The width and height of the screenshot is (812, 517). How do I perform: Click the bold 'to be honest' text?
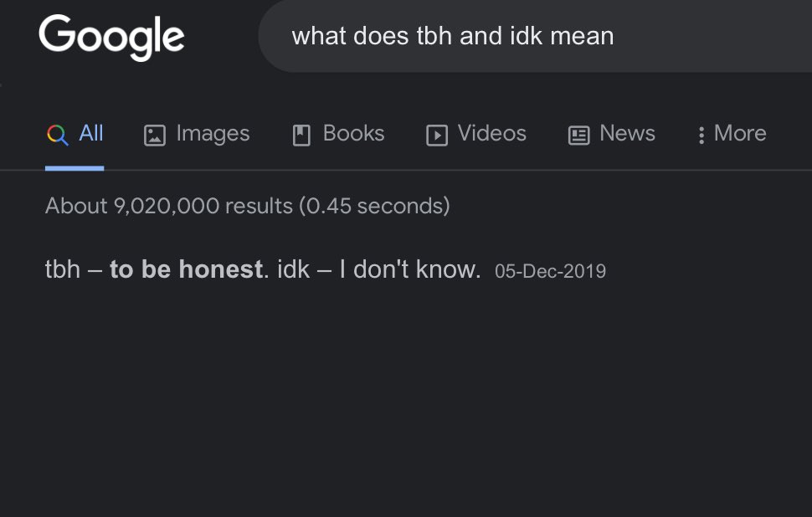[x=187, y=269]
